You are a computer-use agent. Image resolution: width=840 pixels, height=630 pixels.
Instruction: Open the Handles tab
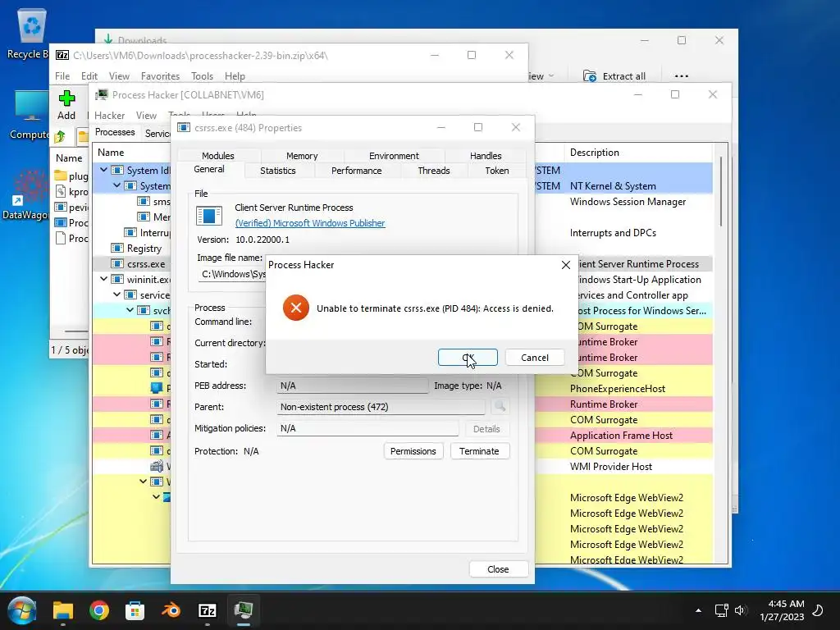click(x=486, y=156)
